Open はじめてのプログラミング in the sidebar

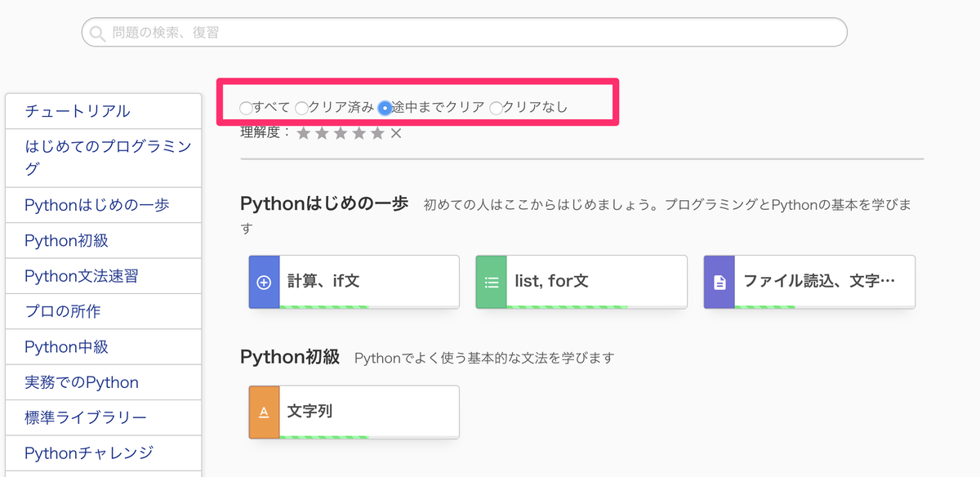103,158
